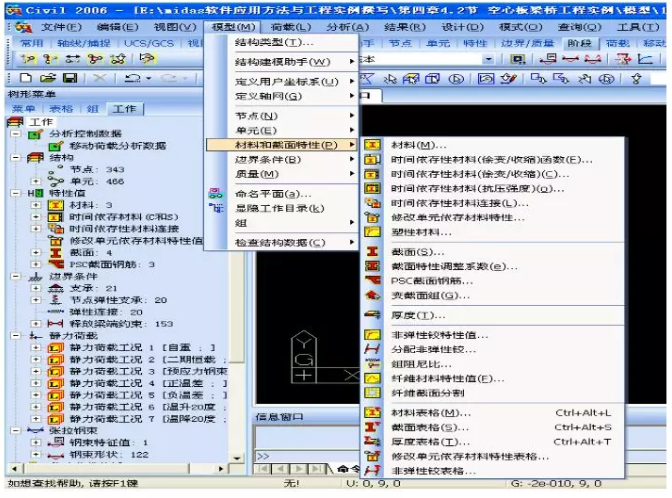Click the Save disk icon
This screenshot has width=672, height=498.
70,78
